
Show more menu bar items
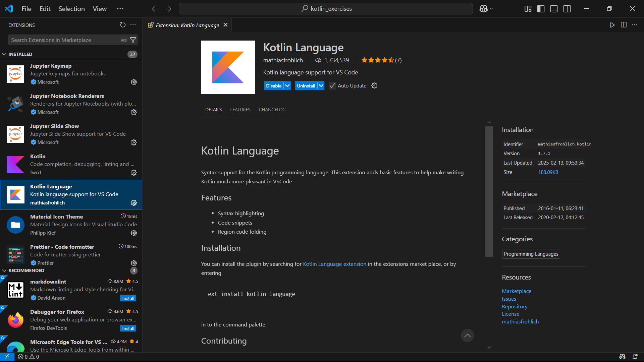click(120, 9)
